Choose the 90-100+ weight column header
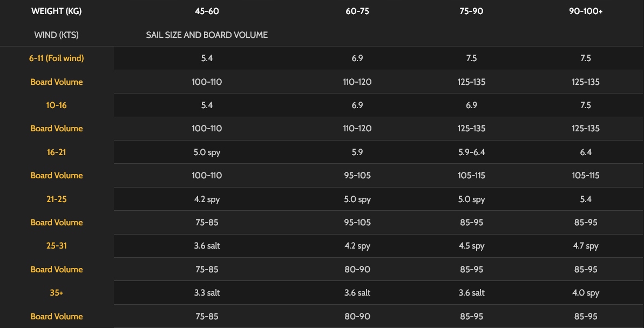644x328 pixels. click(586, 11)
